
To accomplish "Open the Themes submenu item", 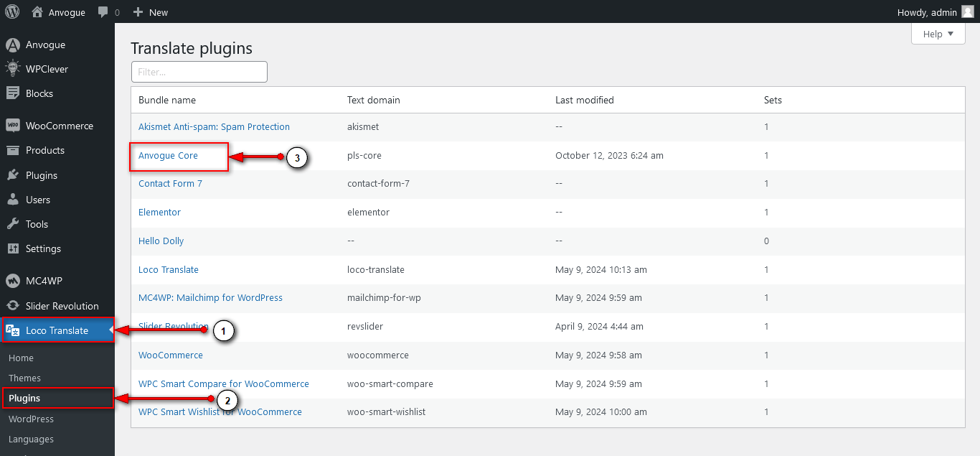I will [24, 378].
